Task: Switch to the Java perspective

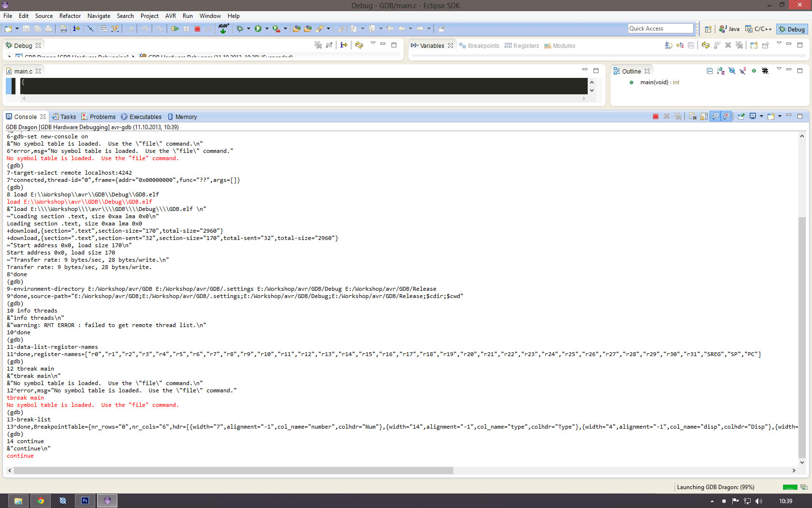Action: pyautogui.click(x=729, y=29)
